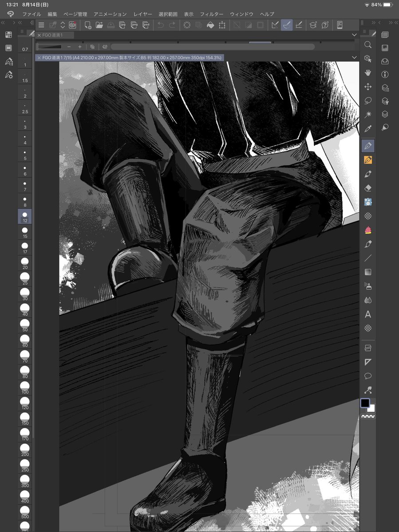The height and width of the screenshot is (532, 399).
Task: Open the hamburger menu in command bar
Action: [x=41, y=25]
